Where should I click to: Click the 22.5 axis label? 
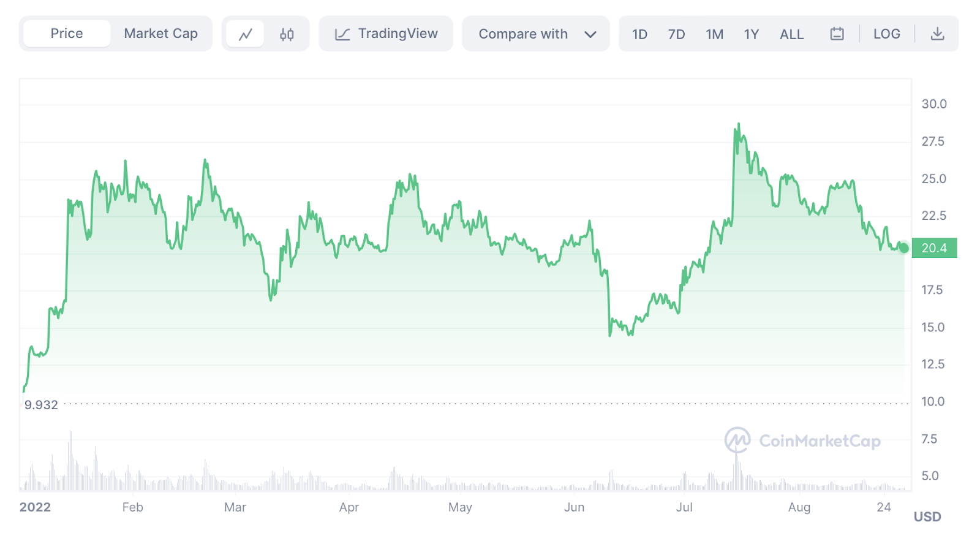tap(934, 216)
